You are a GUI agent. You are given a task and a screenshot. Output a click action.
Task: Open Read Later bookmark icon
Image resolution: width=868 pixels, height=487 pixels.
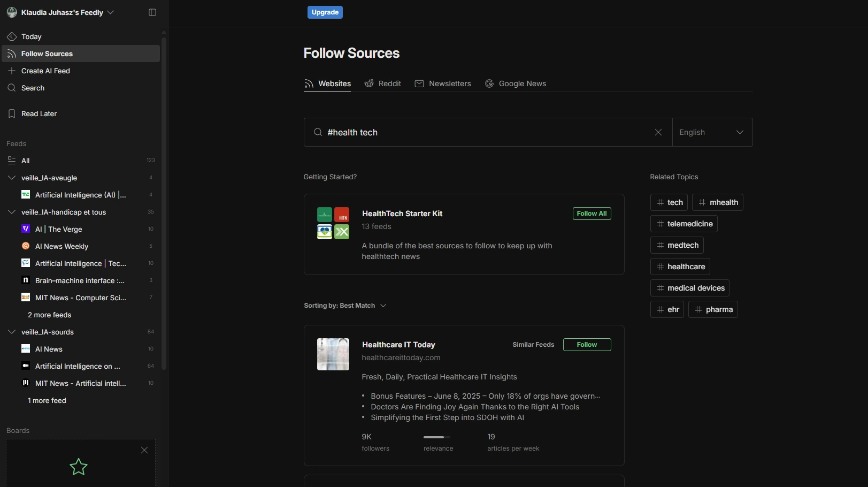[x=12, y=113]
